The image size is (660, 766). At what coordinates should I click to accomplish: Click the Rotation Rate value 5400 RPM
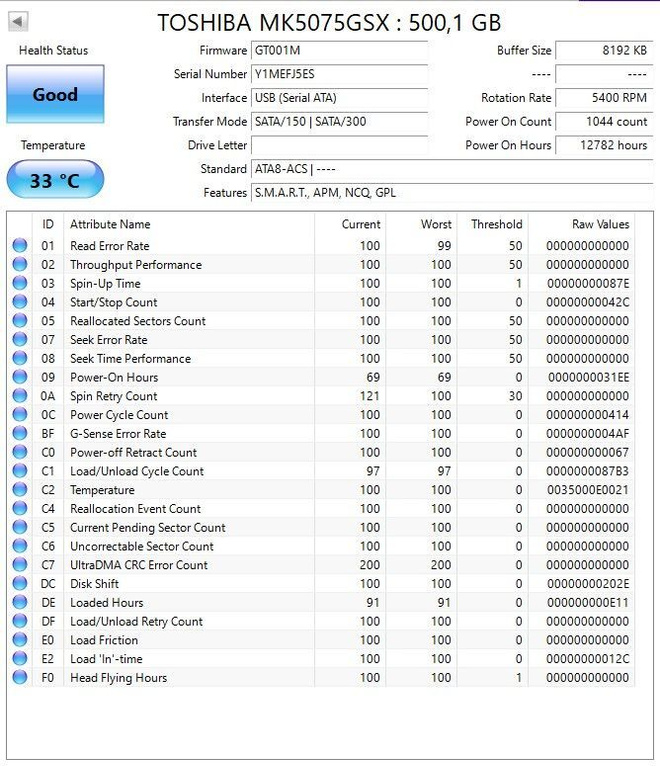(x=604, y=98)
